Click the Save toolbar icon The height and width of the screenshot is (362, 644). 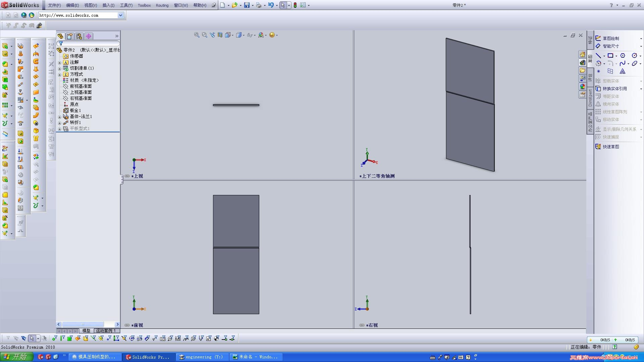pyautogui.click(x=247, y=5)
